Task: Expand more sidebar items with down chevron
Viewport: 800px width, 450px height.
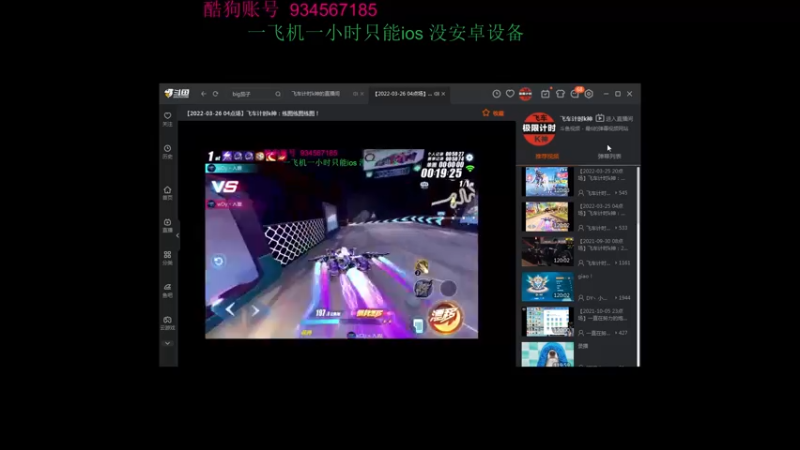Action: 167,343
